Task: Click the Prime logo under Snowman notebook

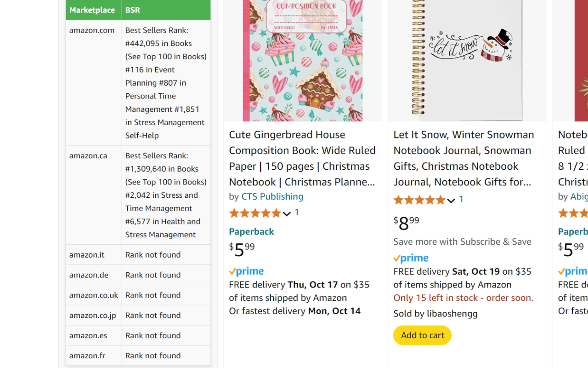Action: [x=411, y=259]
